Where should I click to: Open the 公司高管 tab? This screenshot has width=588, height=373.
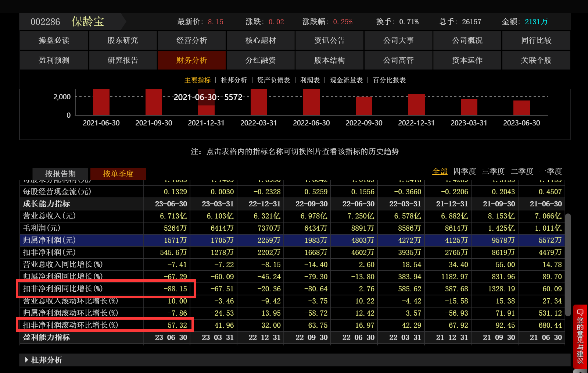pyautogui.click(x=398, y=60)
